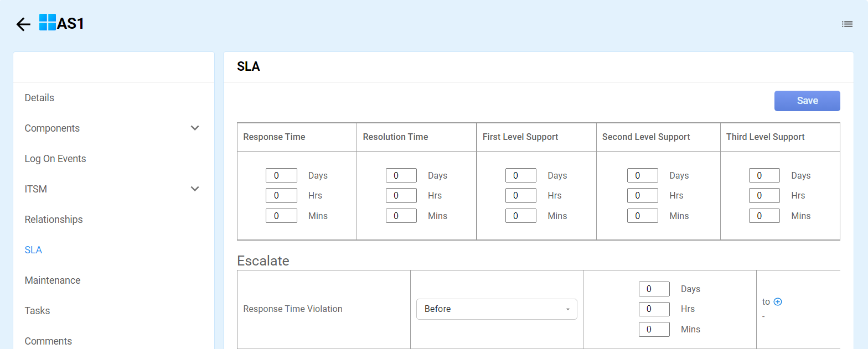Click the Escalate Response Time Violation Hrs field
Screen dimensions: 868x349
pos(654,309)
